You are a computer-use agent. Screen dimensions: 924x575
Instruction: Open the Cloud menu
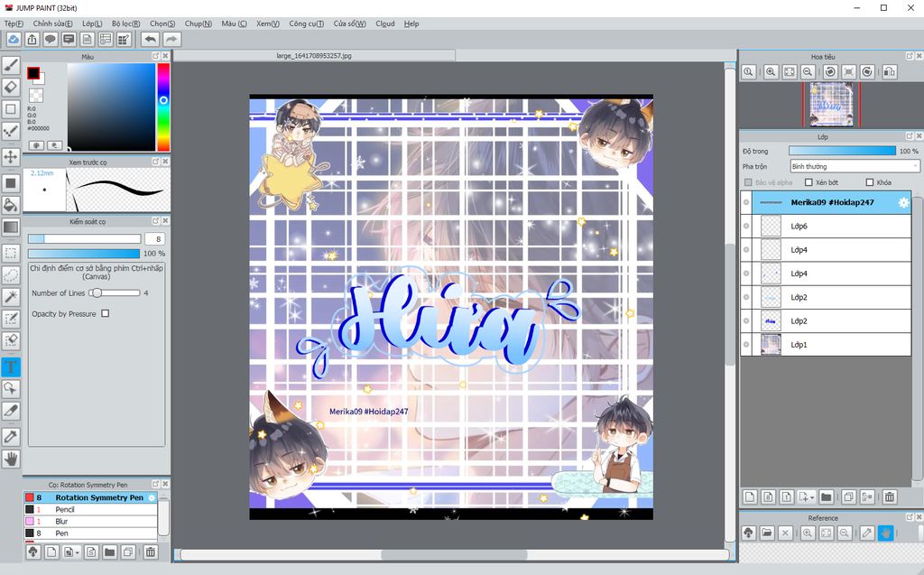(384, 23)
